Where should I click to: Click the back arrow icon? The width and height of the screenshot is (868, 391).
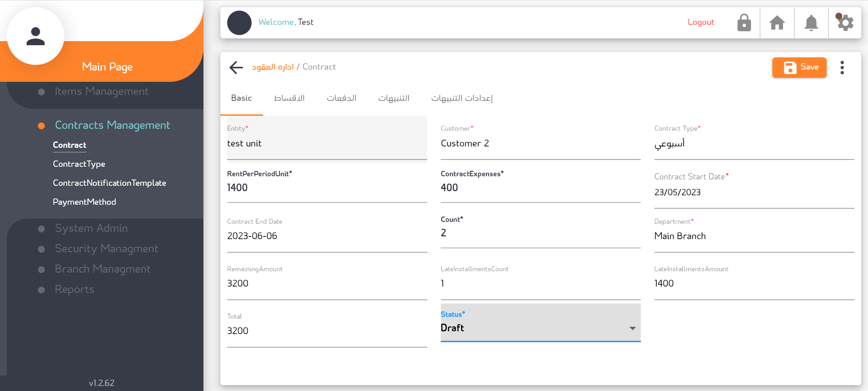coord(236,67)
